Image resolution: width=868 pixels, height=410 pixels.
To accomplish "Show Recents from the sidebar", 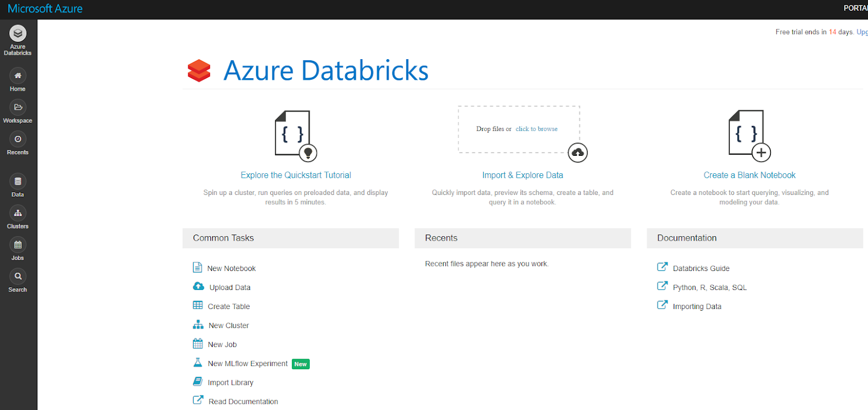I will [x=18, y=139].
